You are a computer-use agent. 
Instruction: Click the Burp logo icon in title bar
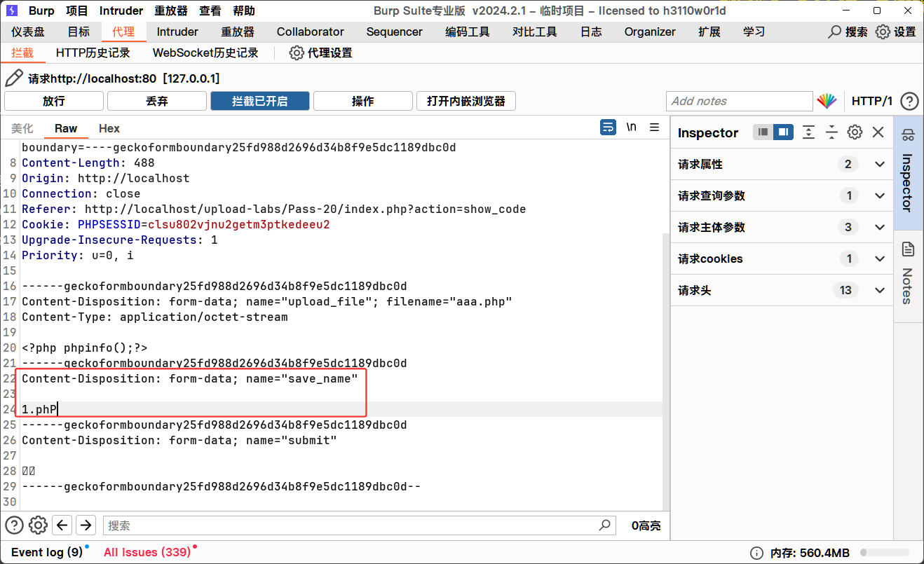[x=12, y=11]
